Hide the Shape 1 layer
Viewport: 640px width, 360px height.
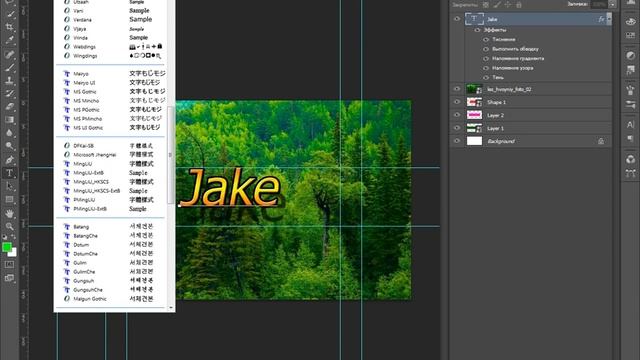[x=457, y=102]
